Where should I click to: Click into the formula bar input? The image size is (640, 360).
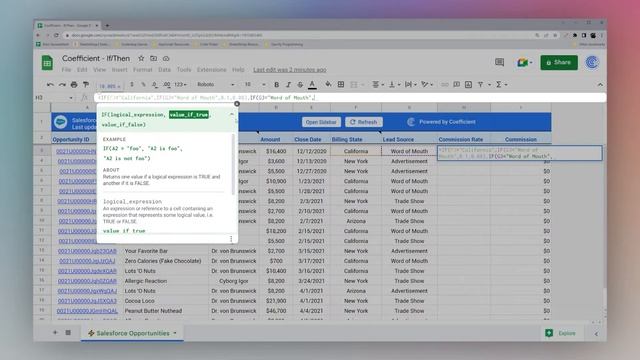350,98
